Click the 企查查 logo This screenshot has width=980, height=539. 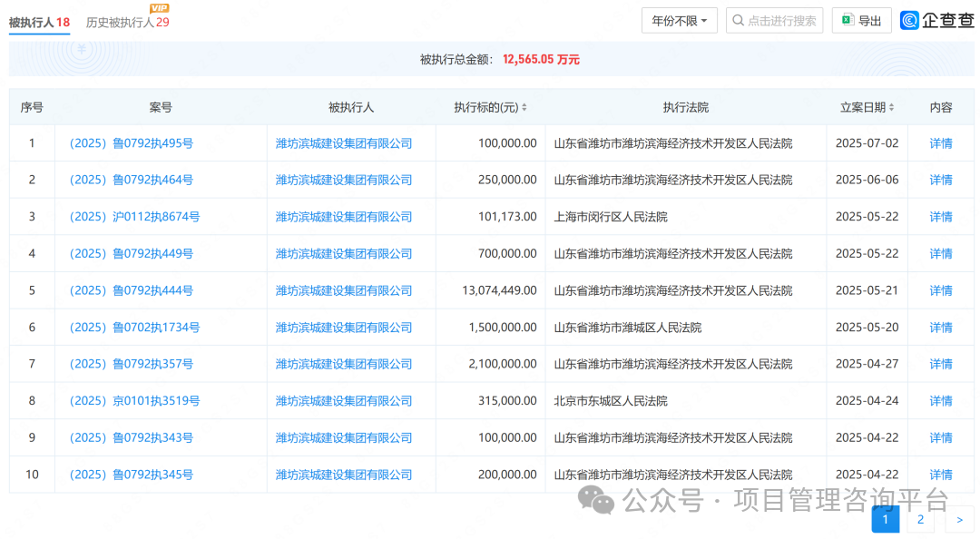click(x=935, y=20)
